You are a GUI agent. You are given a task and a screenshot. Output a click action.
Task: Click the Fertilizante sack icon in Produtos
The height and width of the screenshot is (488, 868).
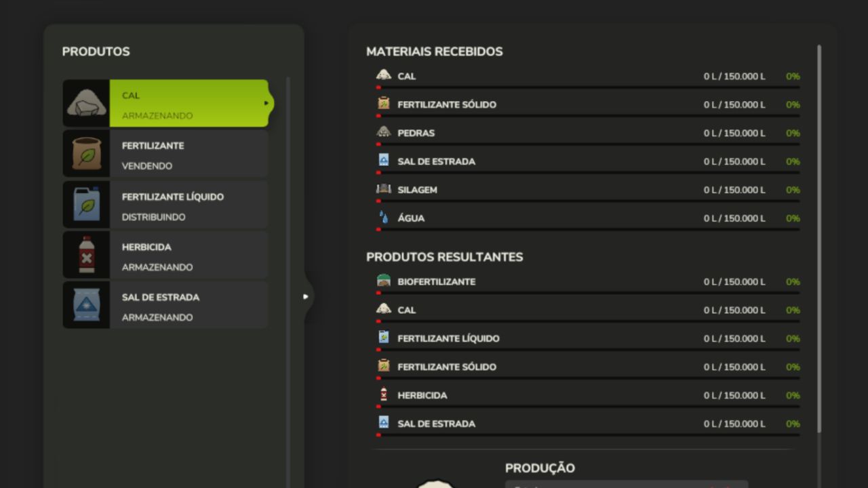pyautogui.click(x=86, y=154)
